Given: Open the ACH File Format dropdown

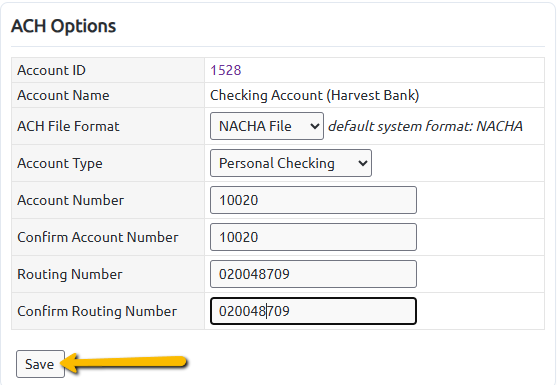Looking at the screenshot, I should (x=267, y=126).
